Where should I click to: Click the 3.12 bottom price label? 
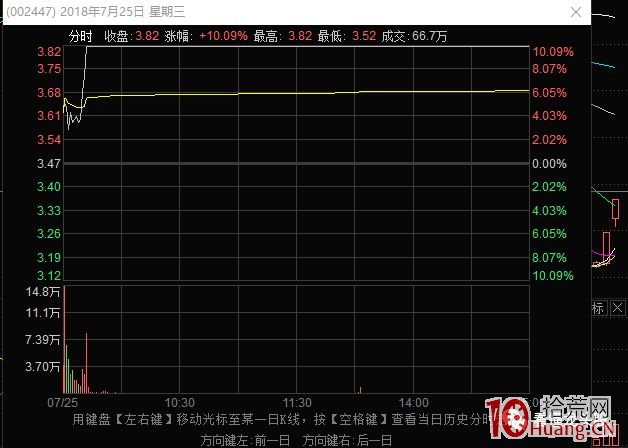click(49, 275)
